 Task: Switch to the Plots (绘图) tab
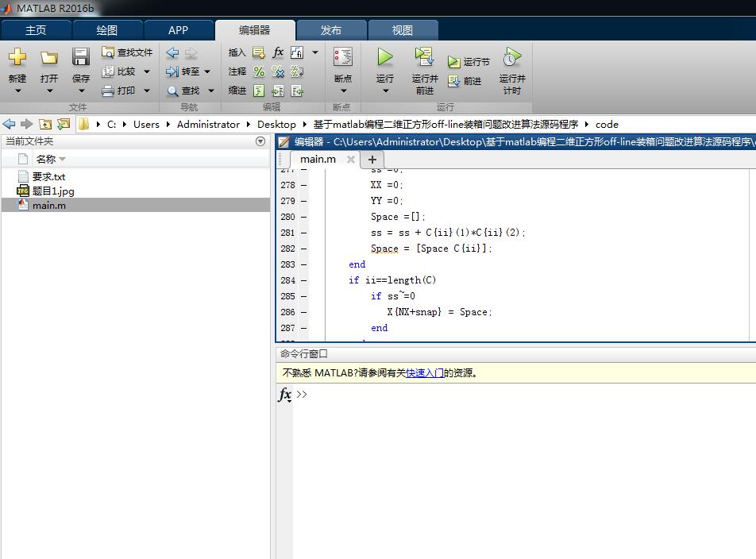click(x=107, y=30)
